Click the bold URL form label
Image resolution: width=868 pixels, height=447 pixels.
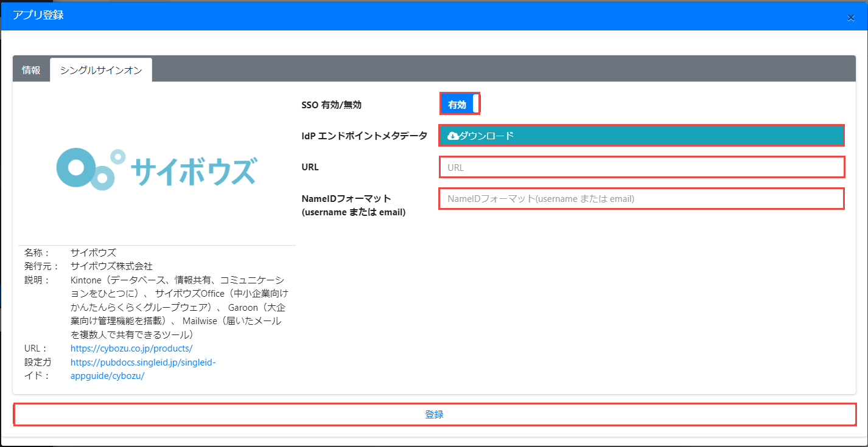coord(310,167)
